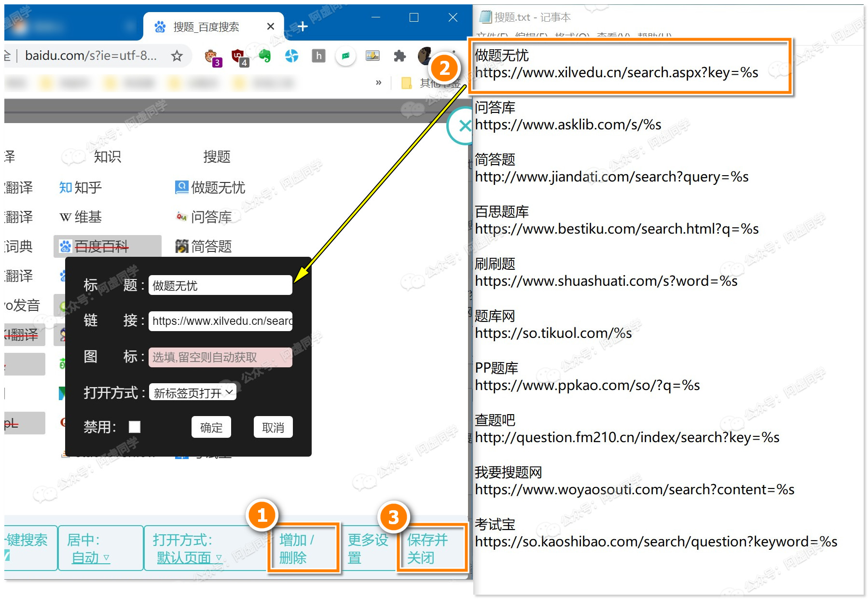Click the 简答题 site icon
This screenshot has width=868, height=599.
pos(181,246)
